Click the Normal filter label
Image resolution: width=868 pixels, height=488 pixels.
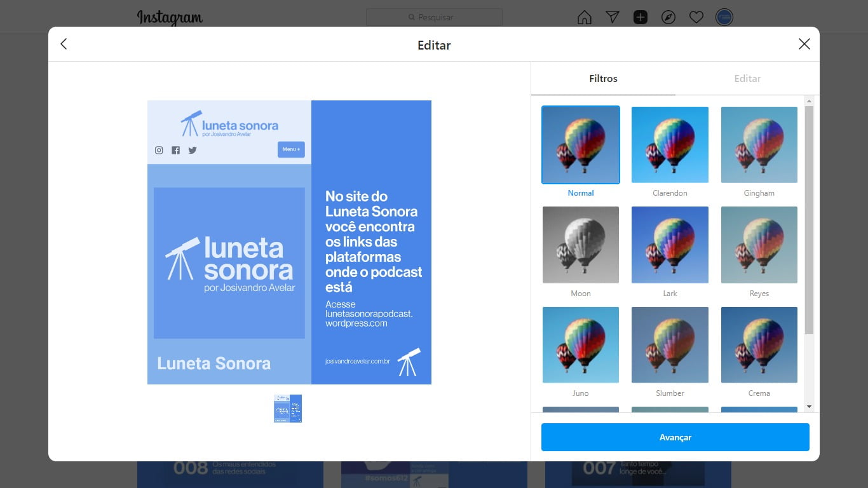pos(581,193)
